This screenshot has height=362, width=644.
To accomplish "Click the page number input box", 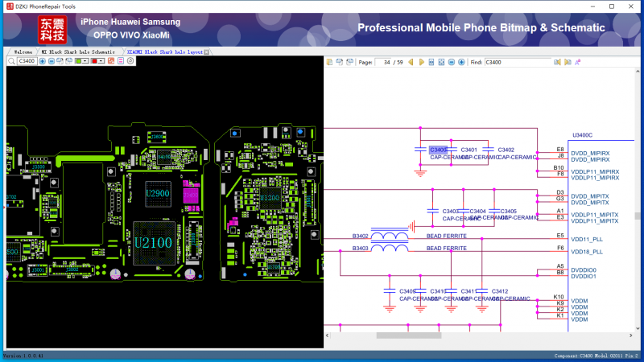I will click(x=388, y=62).
